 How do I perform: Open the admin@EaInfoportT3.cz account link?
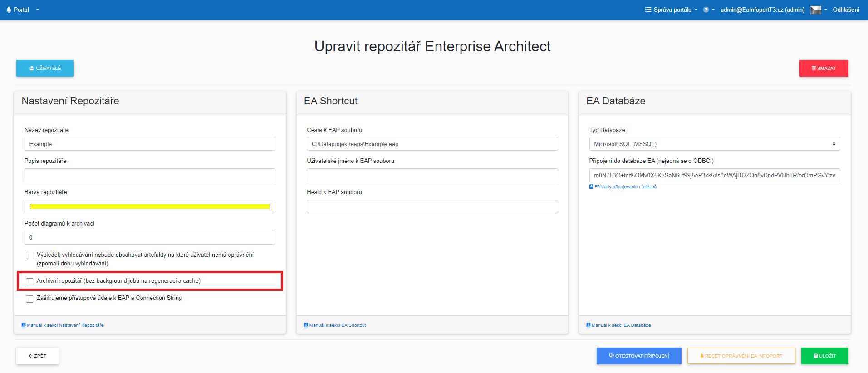pos(762,10)
